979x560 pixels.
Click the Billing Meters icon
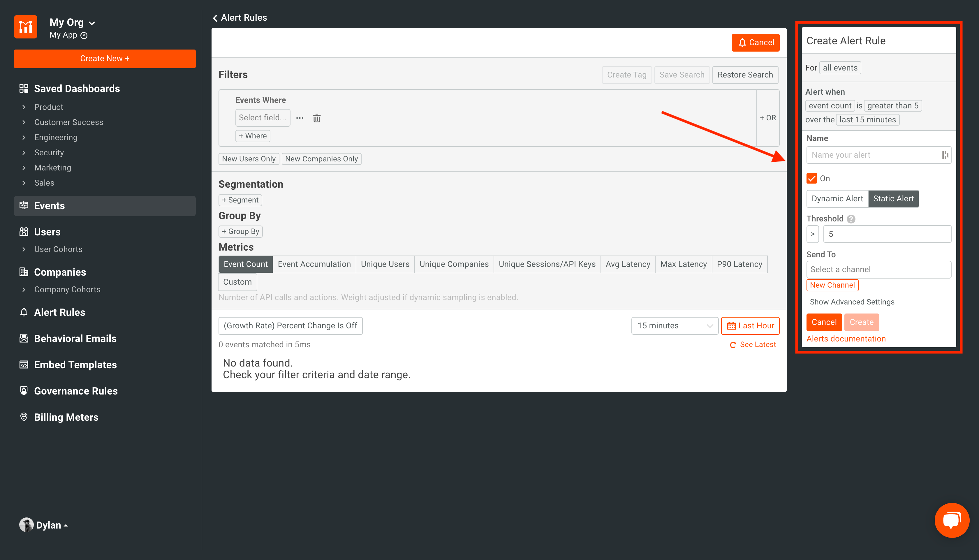(x=24, y=417)
